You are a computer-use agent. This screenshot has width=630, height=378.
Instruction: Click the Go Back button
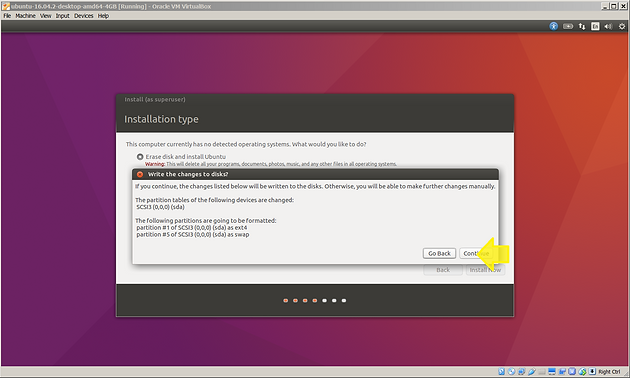[x=439, y=253]
